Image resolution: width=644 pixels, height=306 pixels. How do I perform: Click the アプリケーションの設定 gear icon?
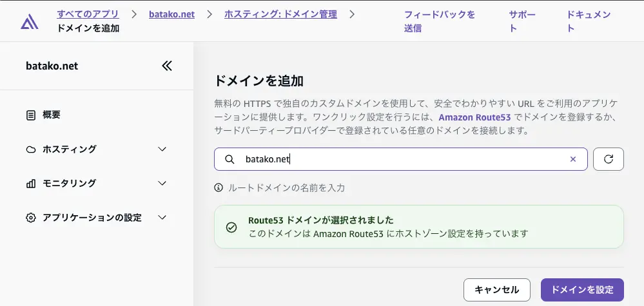pyautogui.click(x=31, y=218)
